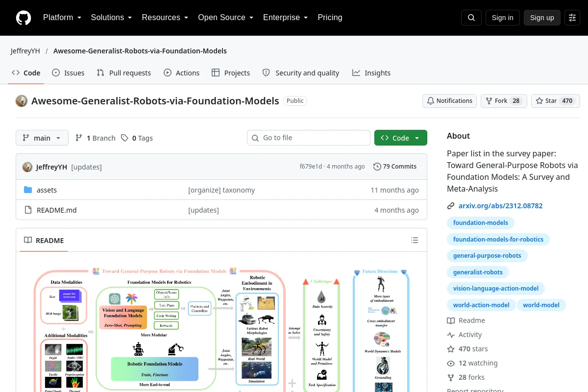Click the assets folder icon

click(28, 190)
